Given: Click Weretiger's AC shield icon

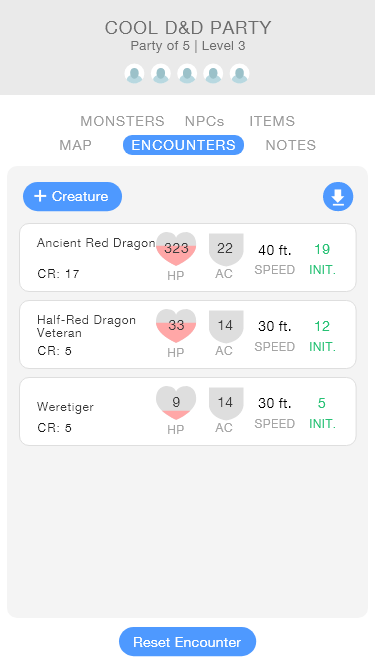Looking at the screenshot, I should [x=226, y=404].
